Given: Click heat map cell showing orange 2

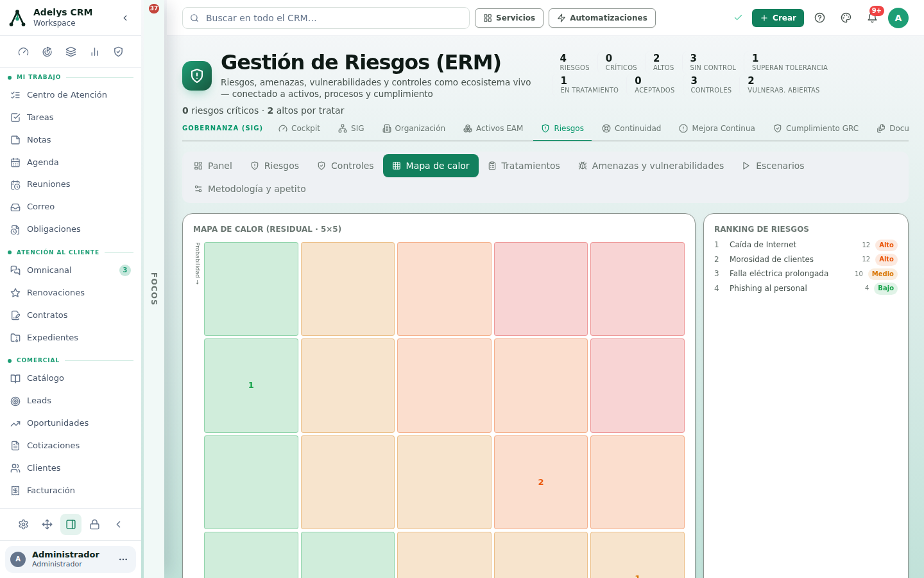Looking at the screenshot, I should [x=541, y=482].
